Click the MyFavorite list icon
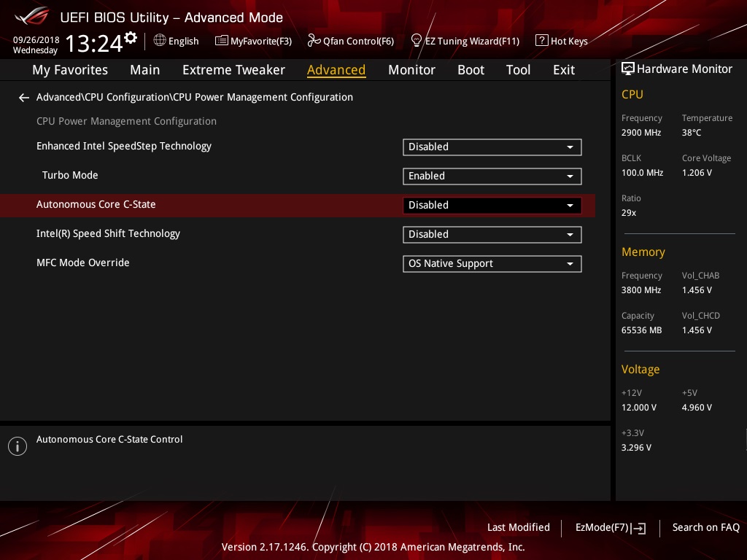The image size is (747, 560). coord(221,41)
